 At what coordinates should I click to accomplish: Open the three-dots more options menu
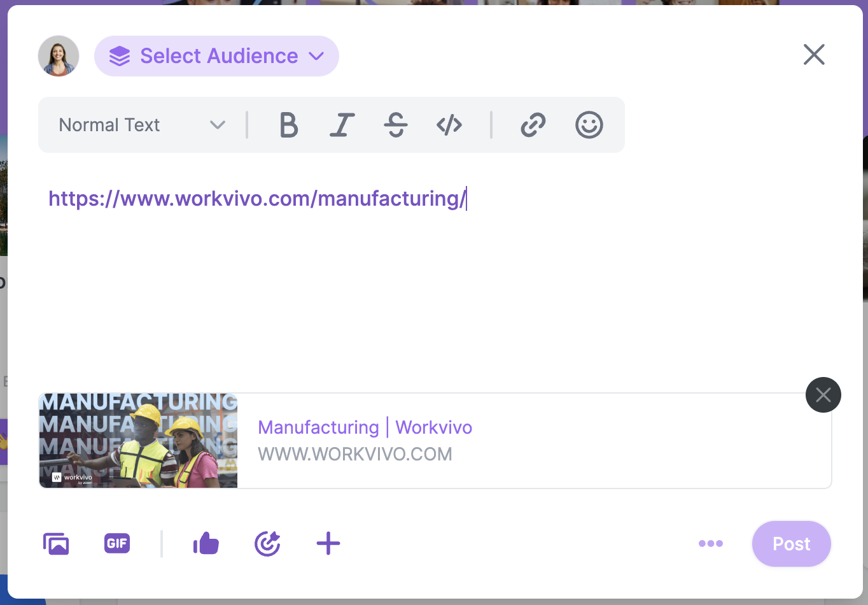pos(711,544)
